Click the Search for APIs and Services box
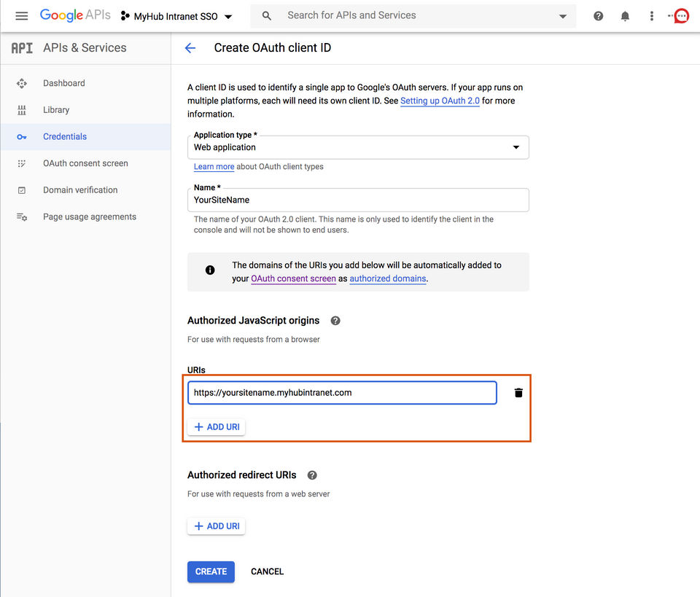 click(408, 16)
